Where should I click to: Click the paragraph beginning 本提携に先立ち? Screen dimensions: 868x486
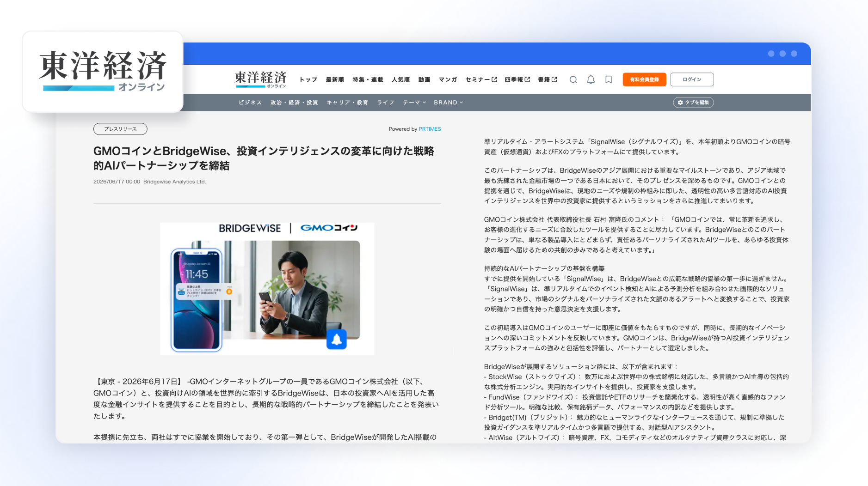(265, 437)
